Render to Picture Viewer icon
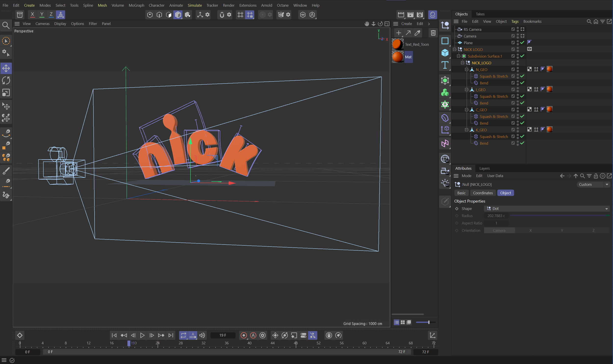Viewport: 613px width, 364px height. [410, 15]
